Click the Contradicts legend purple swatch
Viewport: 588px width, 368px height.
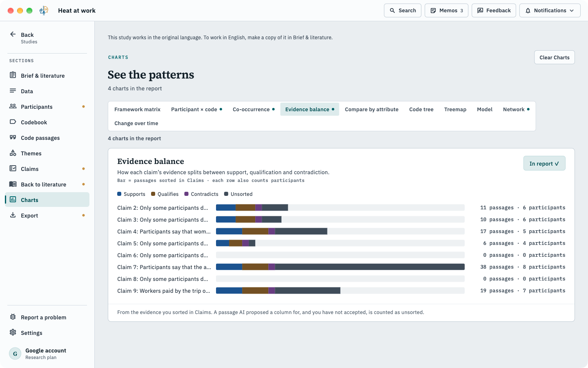click(187, 194)
